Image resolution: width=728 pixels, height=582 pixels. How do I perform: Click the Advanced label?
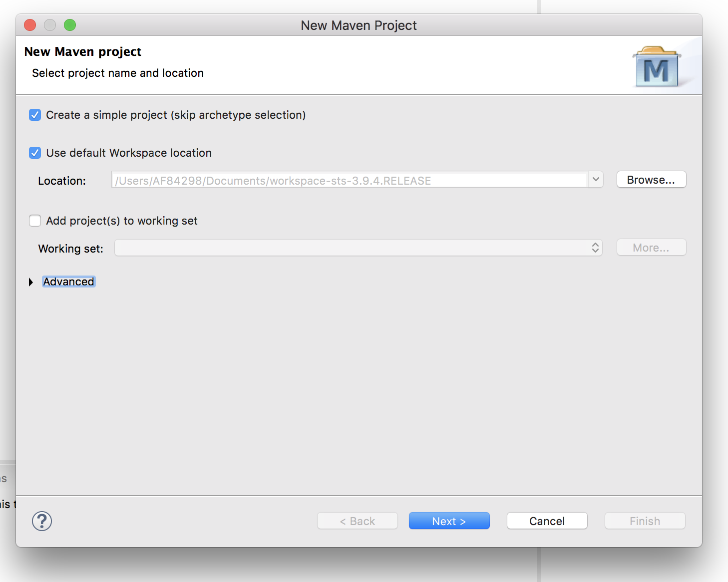pos(68,282)
